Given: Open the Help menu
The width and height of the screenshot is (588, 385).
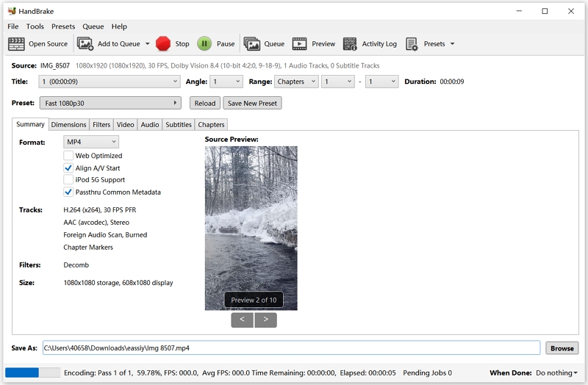Looking at the screenshot, I should [x=119, y=26].
